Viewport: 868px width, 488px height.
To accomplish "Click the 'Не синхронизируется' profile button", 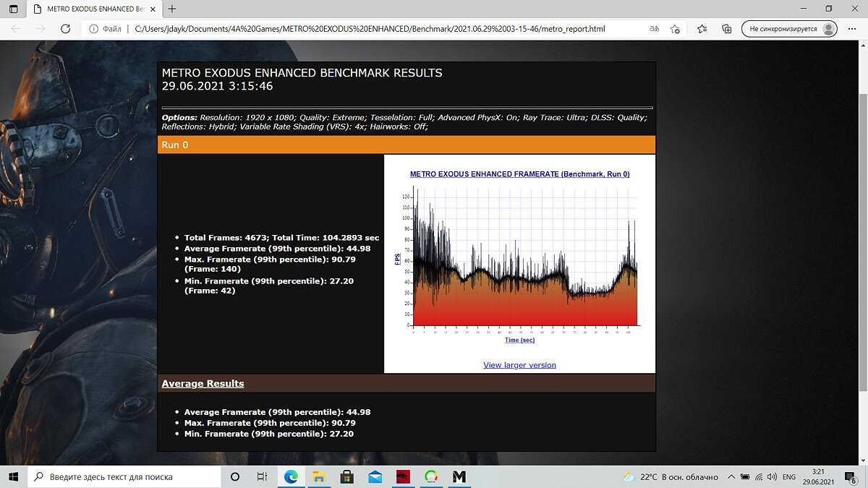I will coord(789,29).
